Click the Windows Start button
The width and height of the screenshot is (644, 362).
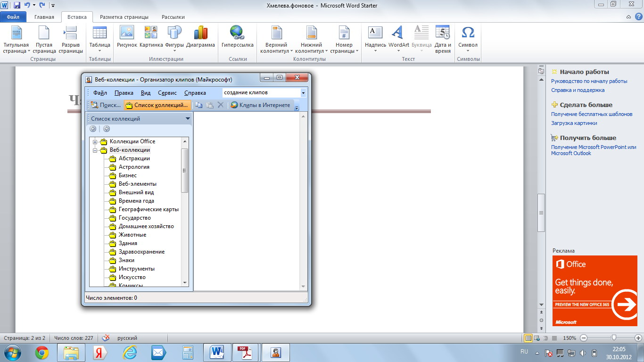click(x=13, y=353)
